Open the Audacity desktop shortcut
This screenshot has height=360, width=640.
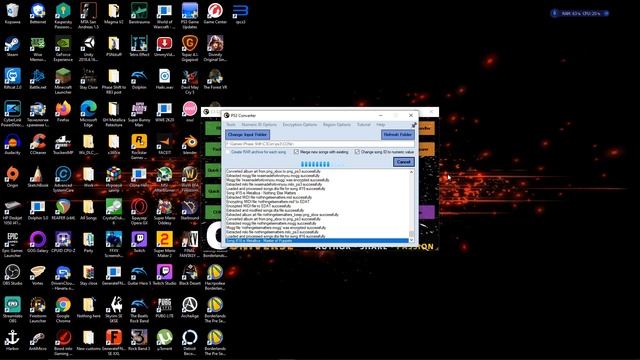click(12, 144)
